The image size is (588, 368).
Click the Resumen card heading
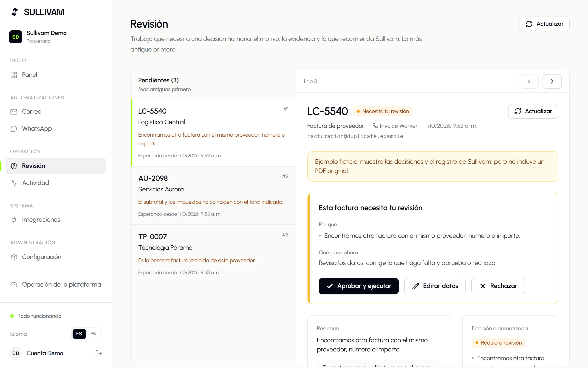coord(328,328)
